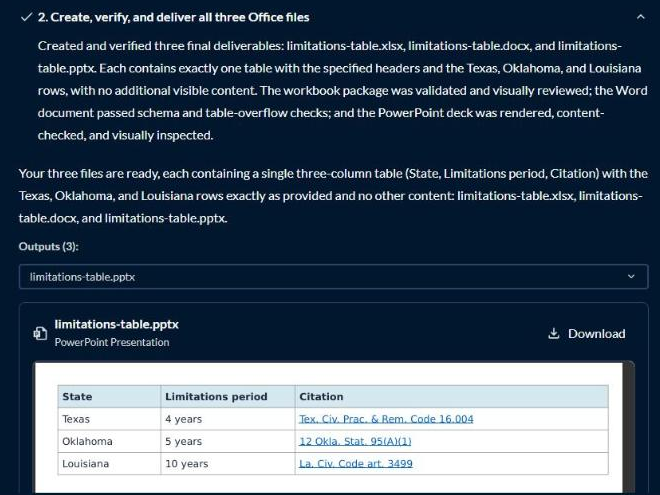Click the PowerPoint Presentation subtitle
The width and height of the screenshot is (660, 495).
point(112,343)
